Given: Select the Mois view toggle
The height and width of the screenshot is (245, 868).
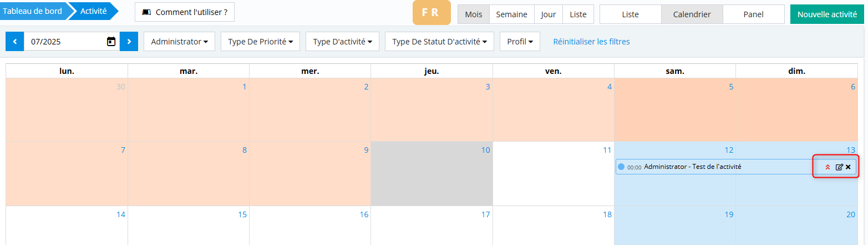Looking at the screenshot, I should click(473, 14).
